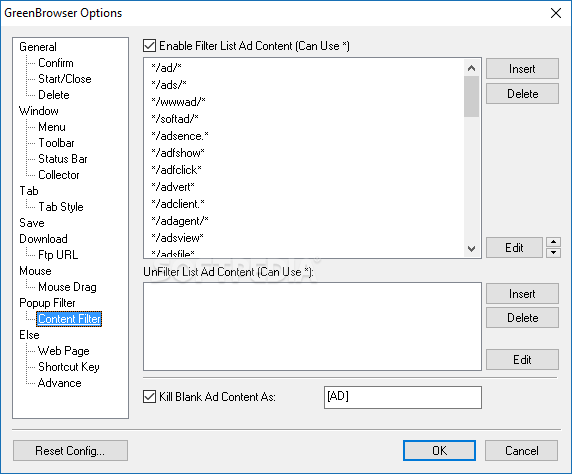Screen dimensions: 572x474
Task: Select the */ad/* filter entry
Action: 166,68
